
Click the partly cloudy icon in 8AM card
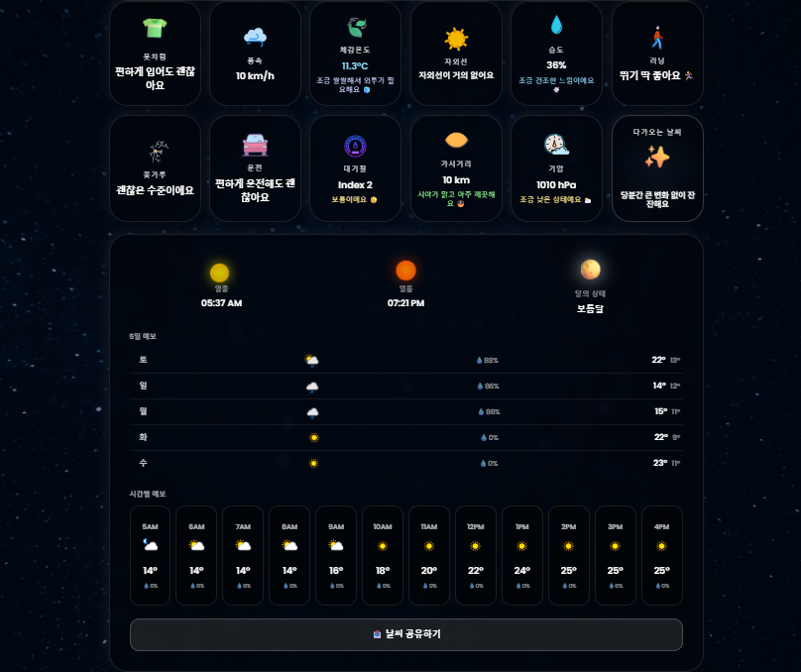[x=289, y=545]
